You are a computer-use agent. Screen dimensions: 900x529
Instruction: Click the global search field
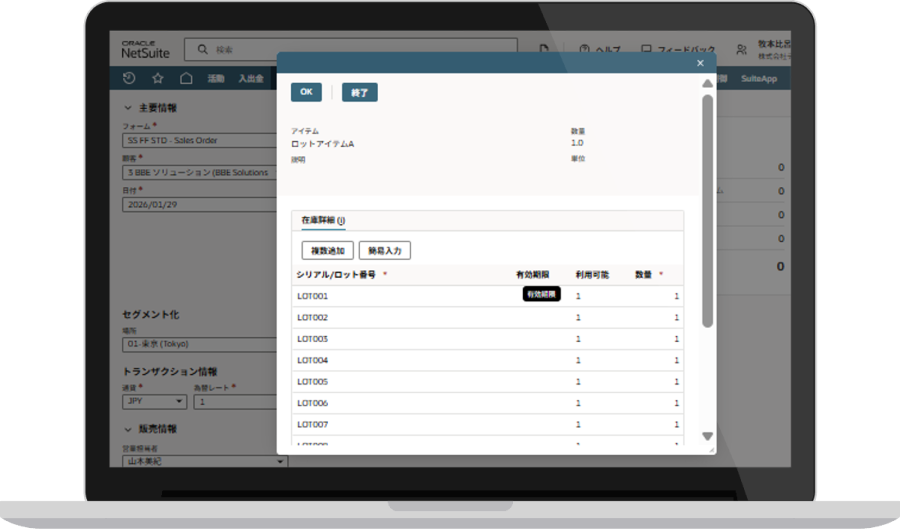pyautogui.click(x=351, y=49)
